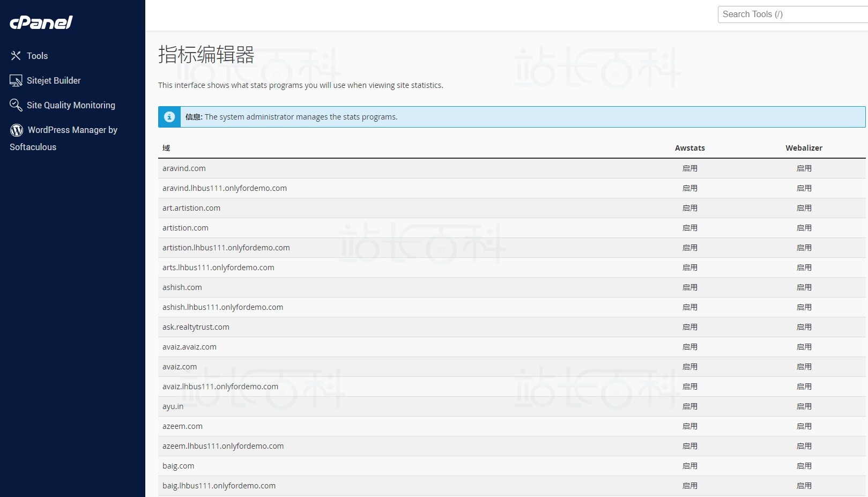Select baig.lhbus111.onlyfordemo.com domain text
Screen dimensions: 868x497
tap(219, 486)
